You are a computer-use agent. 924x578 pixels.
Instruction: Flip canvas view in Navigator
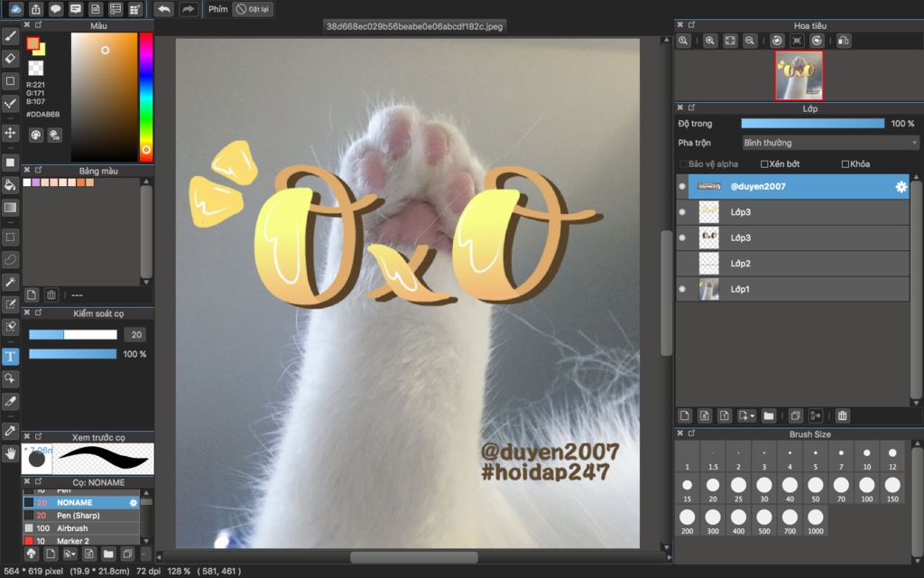(844, 41)
